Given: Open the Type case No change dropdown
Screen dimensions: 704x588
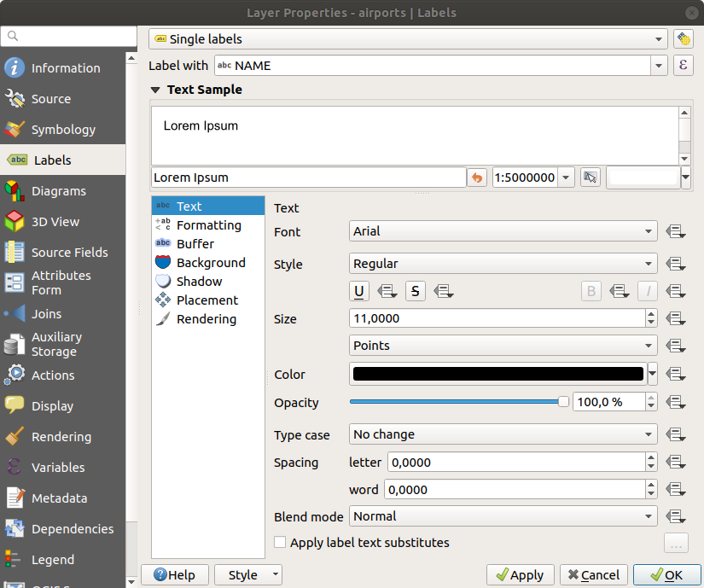Looking at the screenshot, I should 503,434.
